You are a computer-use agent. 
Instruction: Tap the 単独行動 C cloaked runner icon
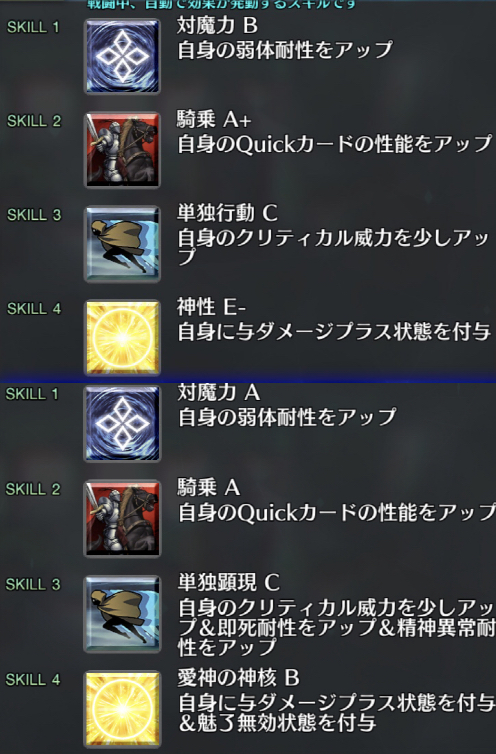tap(122, 243)
